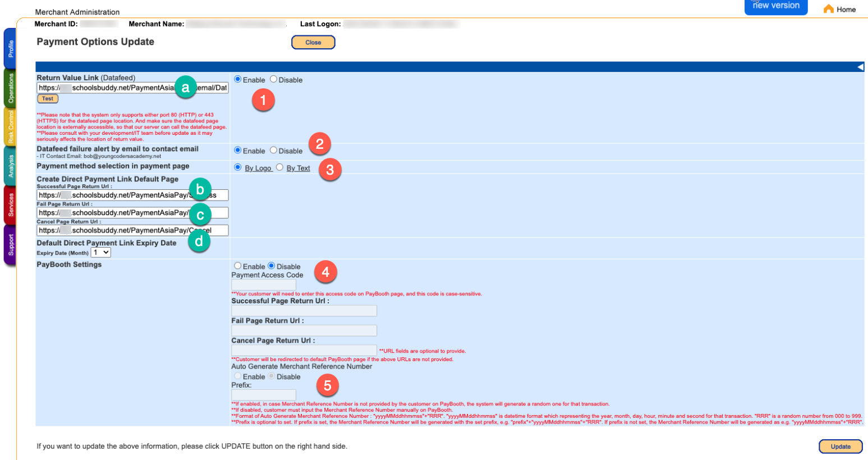This screenshot has width=868, height=460.
Task: Click the Return Value Link datafeed URL field
Action: tap(132, 88)
